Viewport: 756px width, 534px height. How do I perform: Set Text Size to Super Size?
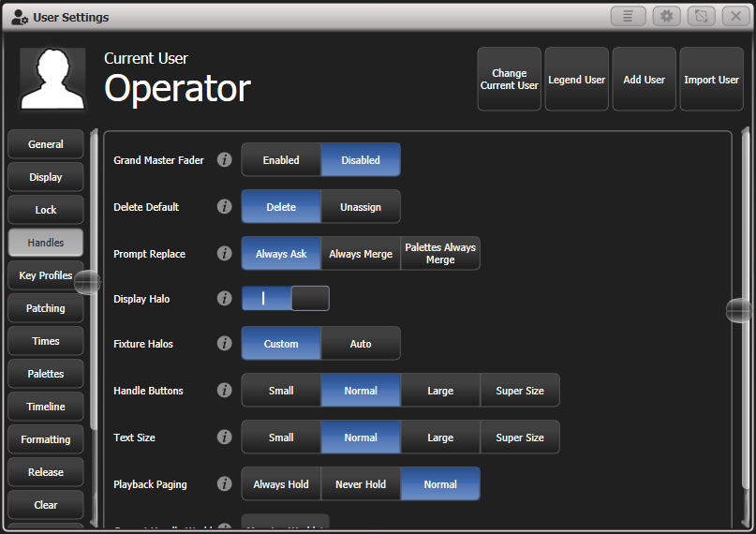coord(520,437)
